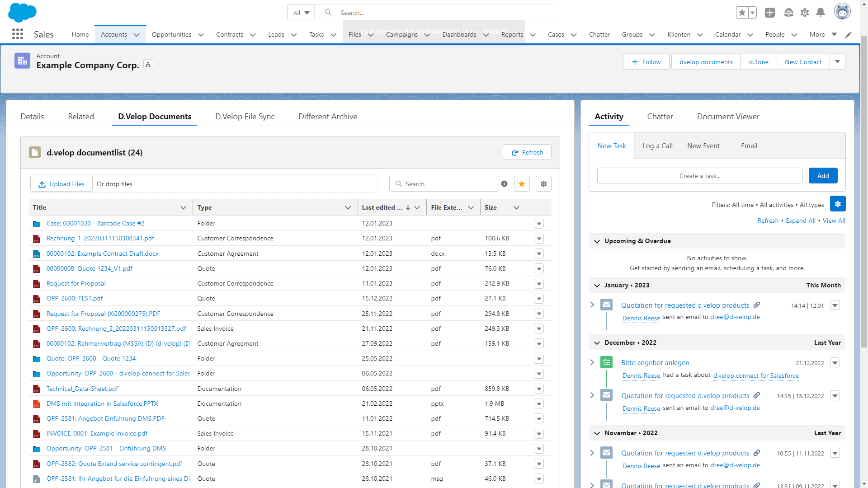
Task: Click Create a task input
Action: pyautogui.click(x=700, y=176)
